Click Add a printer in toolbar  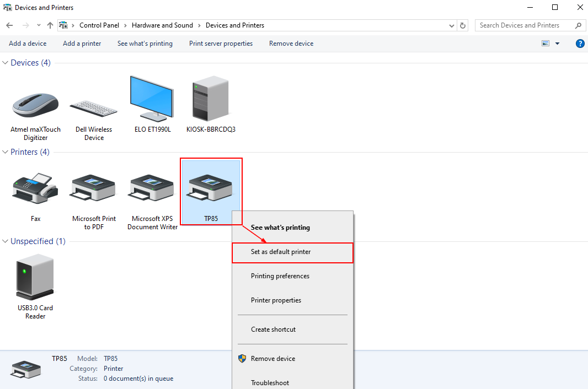[x=82, y=44]
